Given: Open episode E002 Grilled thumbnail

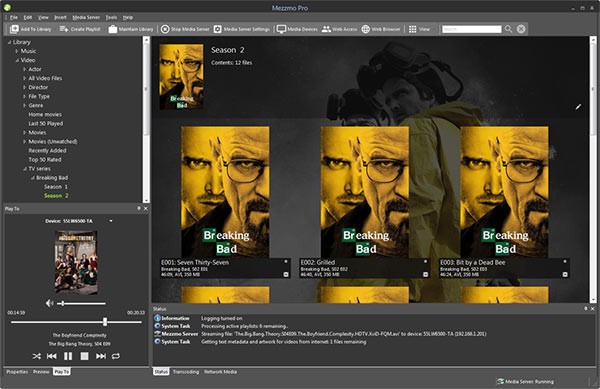Looking at the screenshot, I should [365, 192].
